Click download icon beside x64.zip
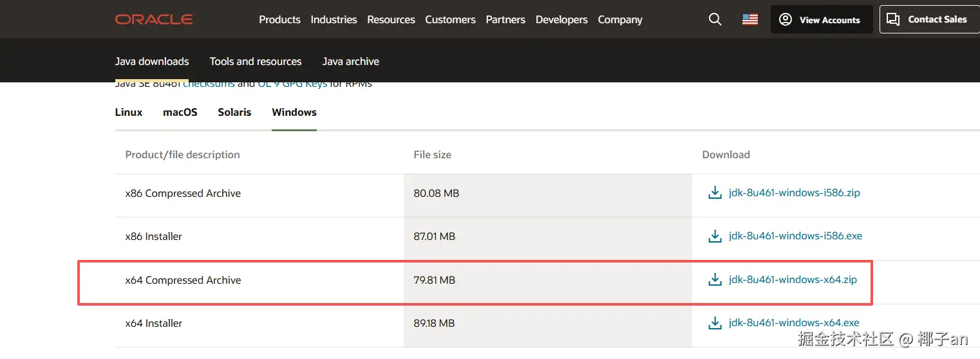The image size is (980, 359). pyautogui.click(x=715, y=280)
